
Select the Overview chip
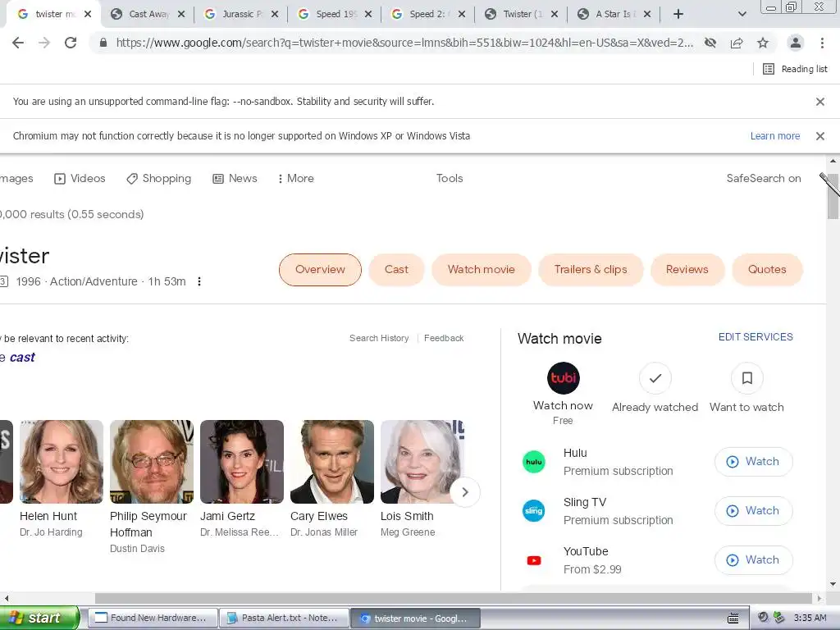click(x=321, y=269)
